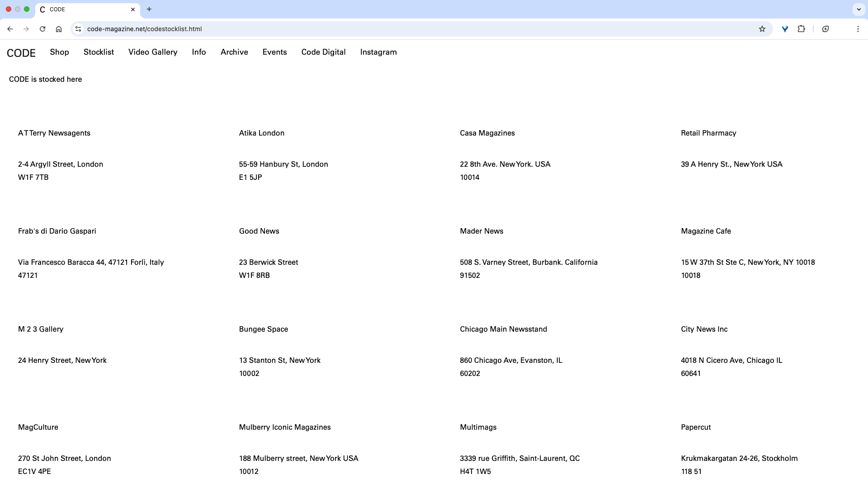
Task: View site information icon in address bar
Action: (78, 29)
